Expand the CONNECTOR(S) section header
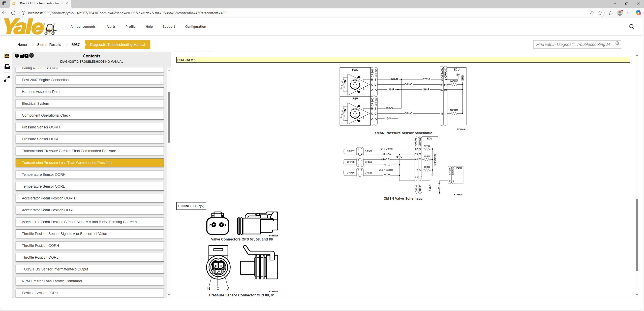Viewport: 644px width, 311px height. [191, 206]
